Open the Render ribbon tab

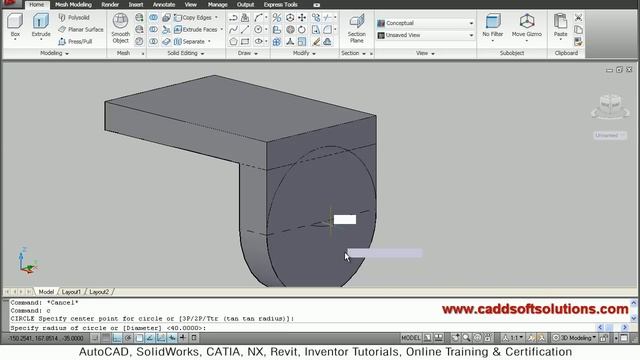(110, 4)
